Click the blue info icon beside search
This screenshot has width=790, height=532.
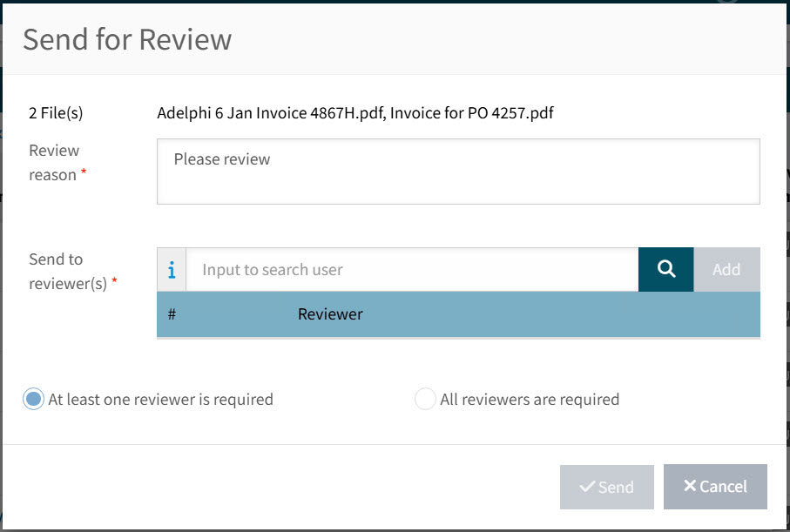172,270
